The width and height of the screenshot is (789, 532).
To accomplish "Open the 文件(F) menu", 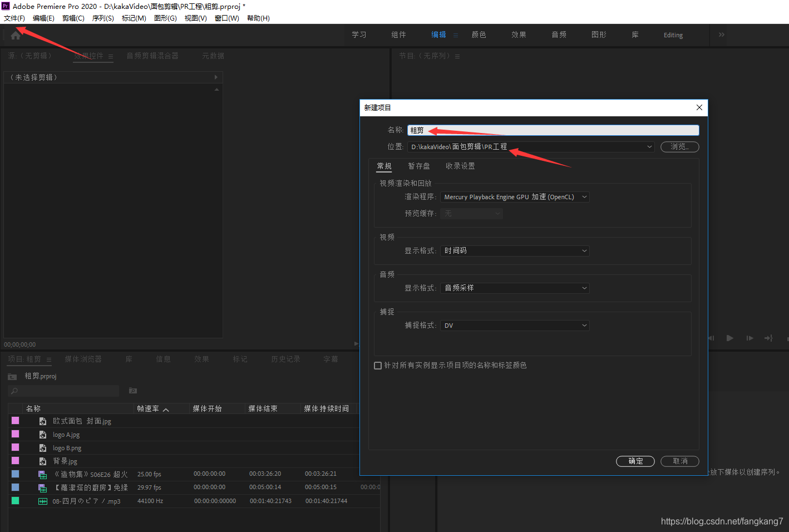I will 14,18.
